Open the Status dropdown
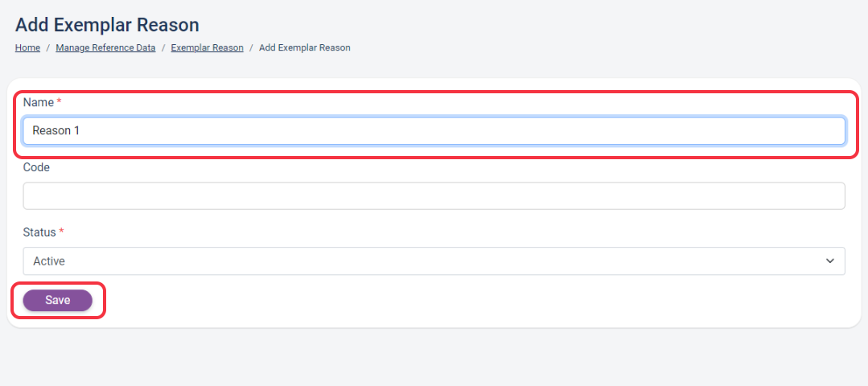 point(434,261)
